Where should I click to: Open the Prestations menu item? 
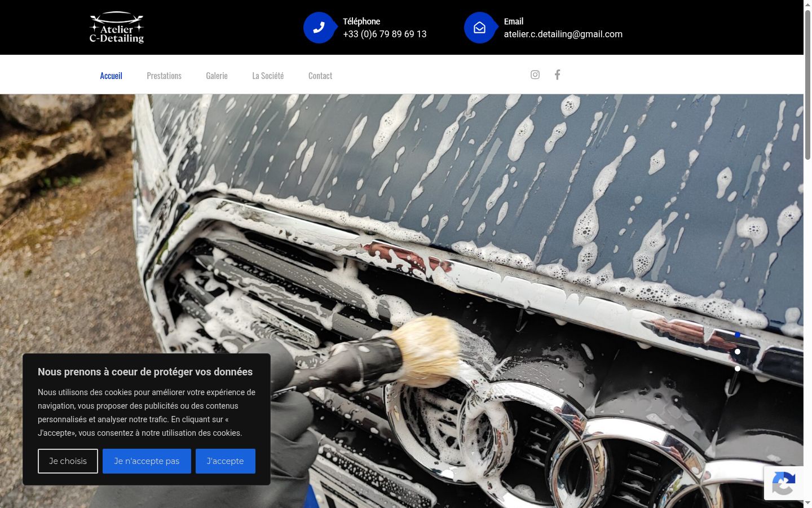click(164, 76)
